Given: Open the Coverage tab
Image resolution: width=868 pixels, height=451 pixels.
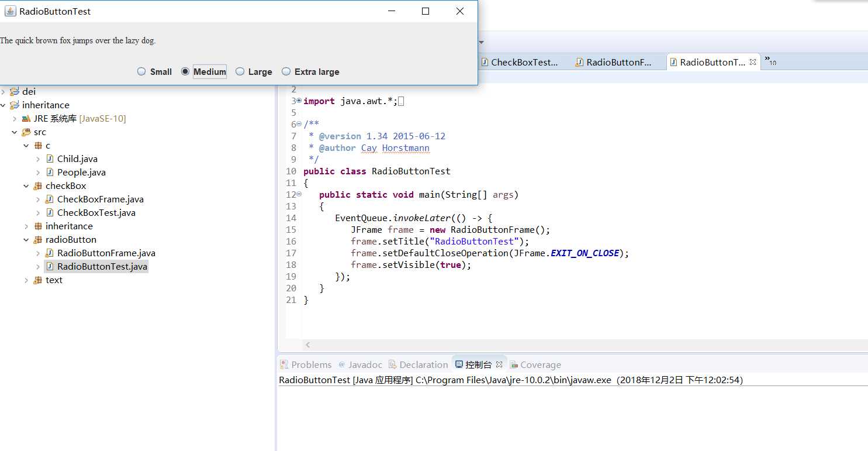Looking at the screenshot, I should tap(535, 364).
